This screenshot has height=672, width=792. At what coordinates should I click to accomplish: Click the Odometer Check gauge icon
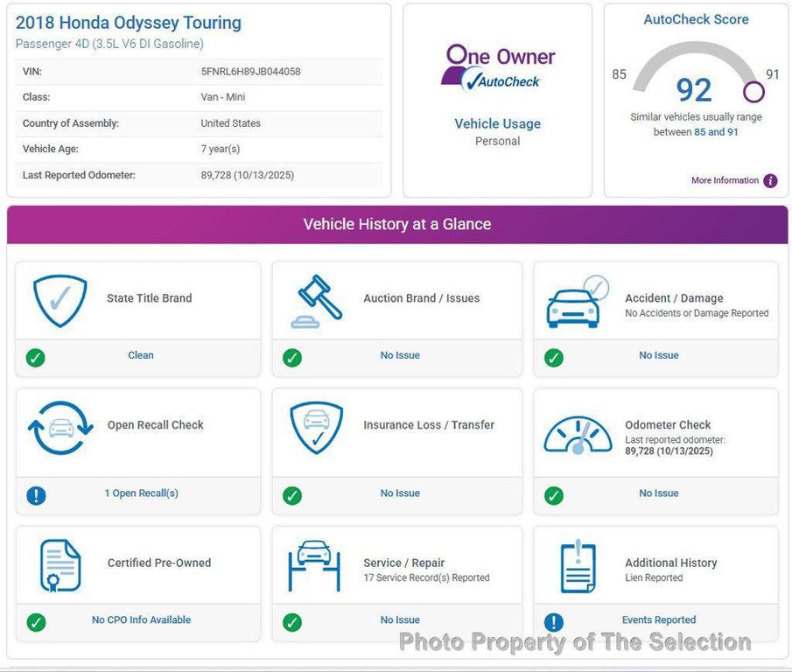coord(577,433)
